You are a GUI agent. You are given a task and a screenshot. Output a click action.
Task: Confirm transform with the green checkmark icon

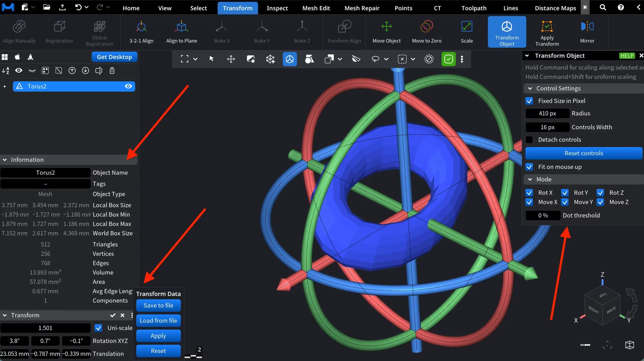(448, 59)
